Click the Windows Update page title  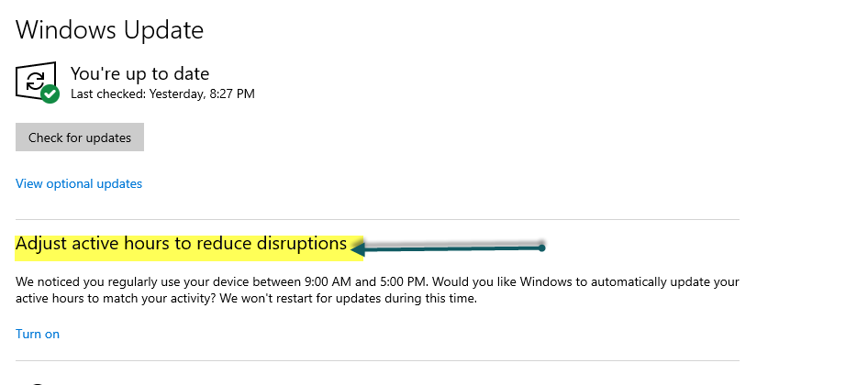coord(109,29)
